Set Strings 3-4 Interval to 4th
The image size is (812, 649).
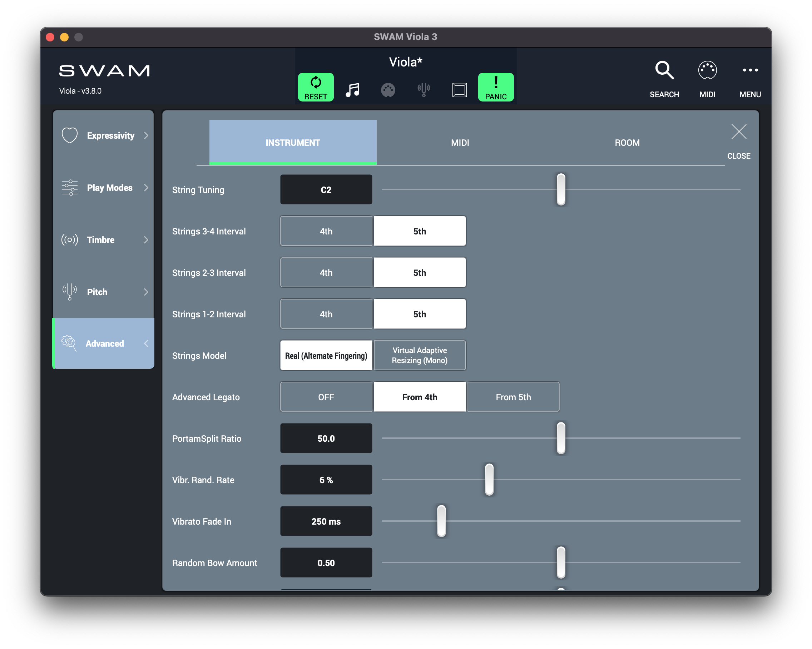click(x=326, y=231)
